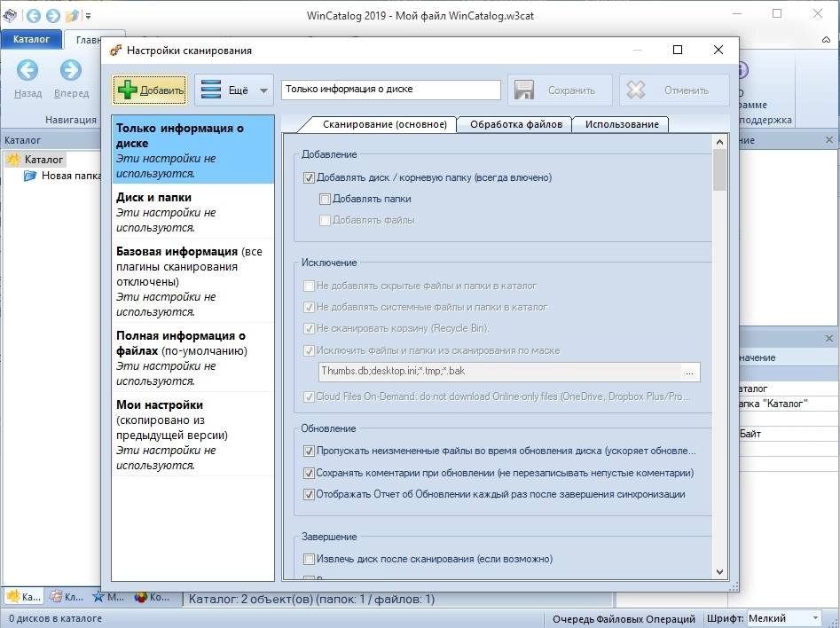Click the floppy disk Сохранить icon
Viewport: 840px width, 628px height.
(524, 90)
